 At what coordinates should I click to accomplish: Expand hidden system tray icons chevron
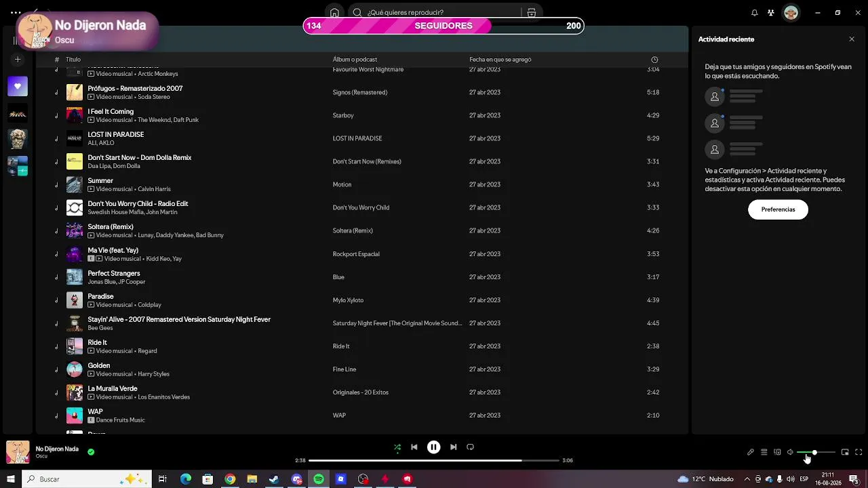(747, 479)
